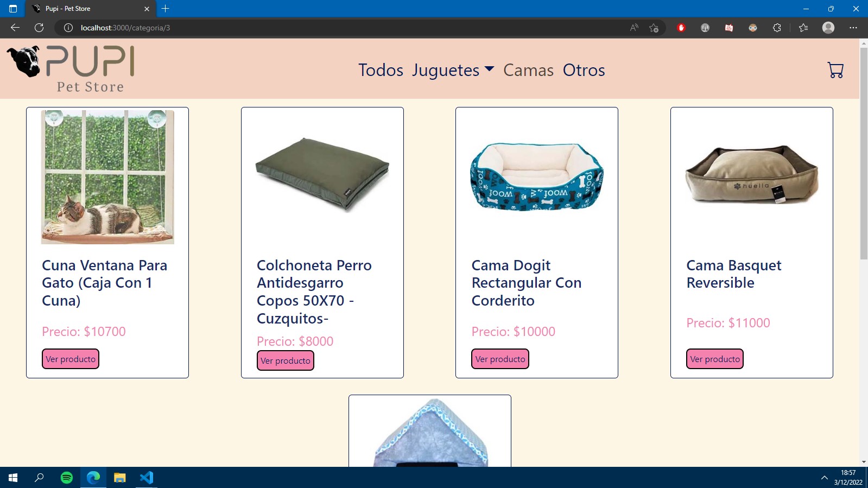
Task: Launch Spotify from the taskbar
Action: point(67,478)
